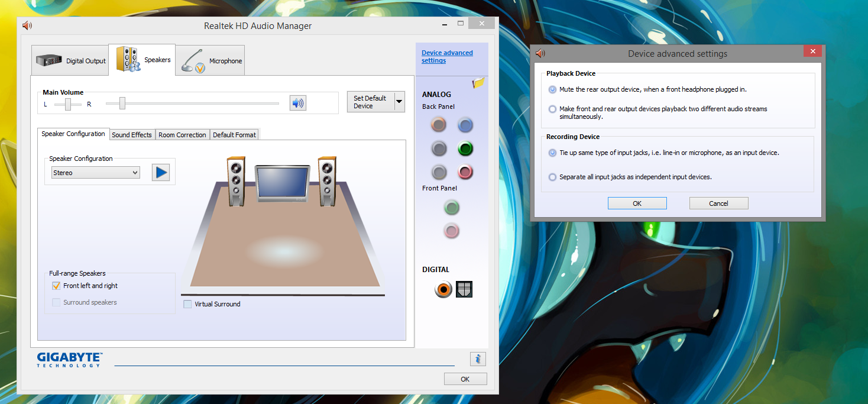Click the orange back panel jack

pyautogui.click(x=439, y=124)
